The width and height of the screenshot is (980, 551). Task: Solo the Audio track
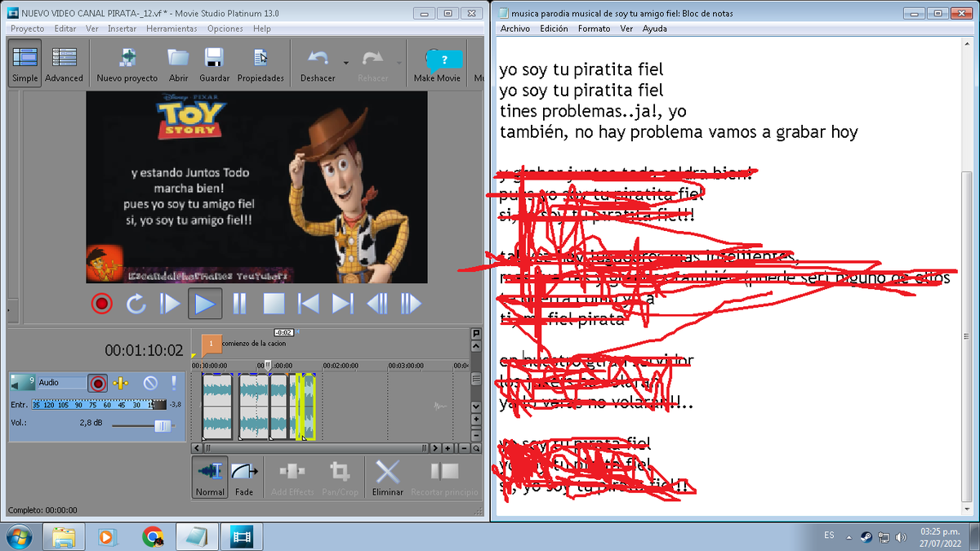pos(174,383)
